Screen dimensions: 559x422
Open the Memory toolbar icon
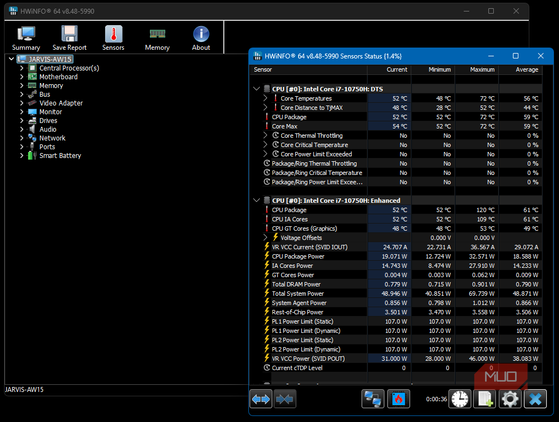pyautogui.click(x=157, y=38)
